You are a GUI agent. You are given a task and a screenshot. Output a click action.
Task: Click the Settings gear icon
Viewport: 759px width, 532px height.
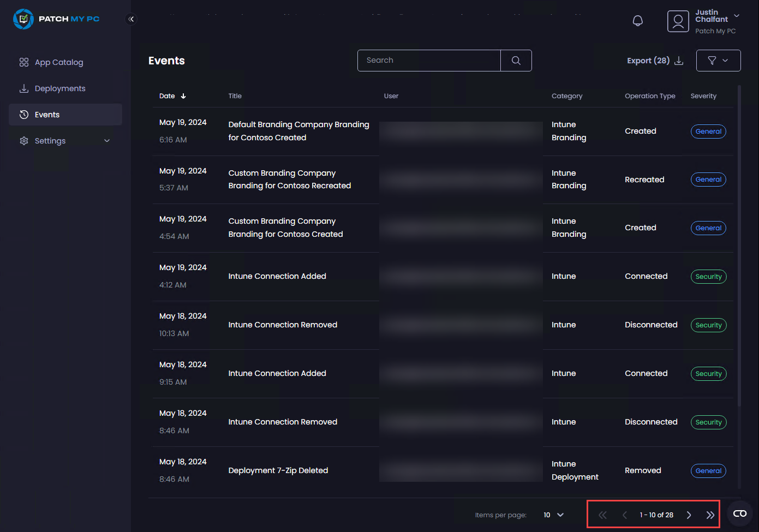(23, 140)
